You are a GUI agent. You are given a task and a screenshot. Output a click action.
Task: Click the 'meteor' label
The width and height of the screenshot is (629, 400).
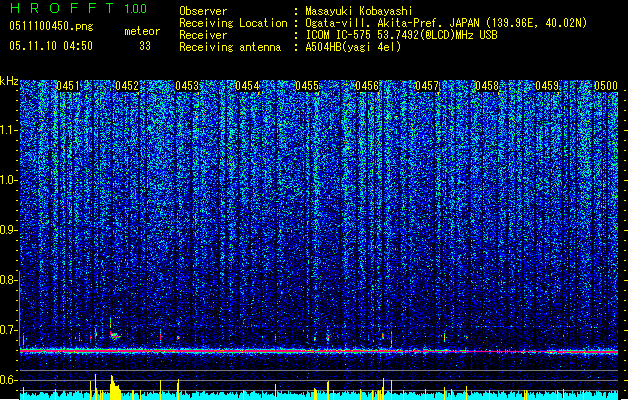click(142, 31)
